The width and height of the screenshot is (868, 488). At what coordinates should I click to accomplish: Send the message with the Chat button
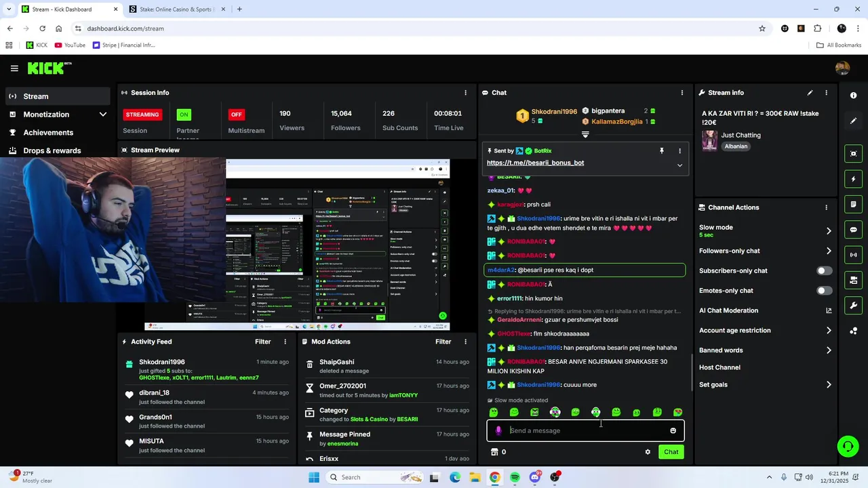point(671,452)
